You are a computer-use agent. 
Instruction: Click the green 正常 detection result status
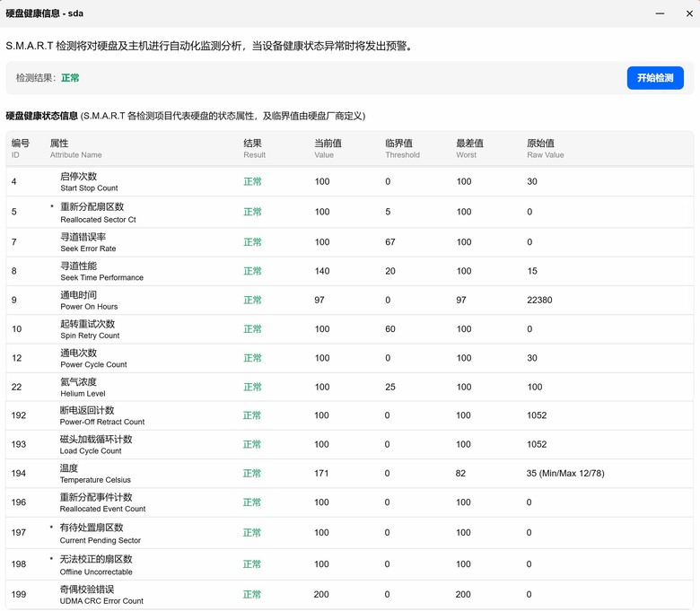[x=70, y=78]
